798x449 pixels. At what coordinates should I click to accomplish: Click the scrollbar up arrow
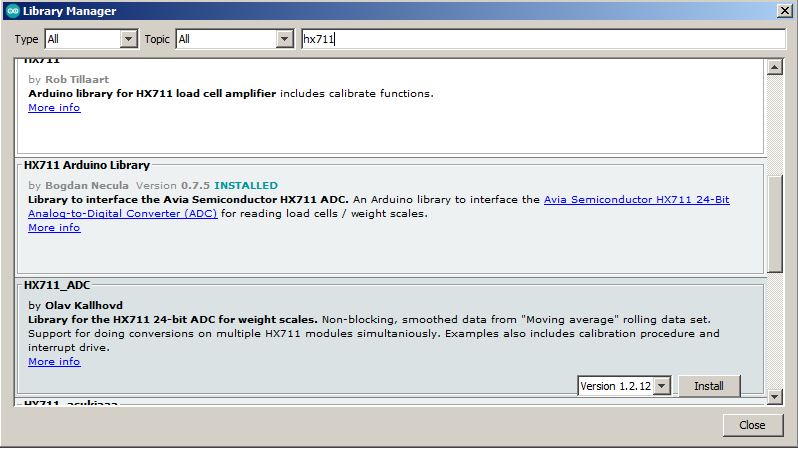[x=775, y=67]
